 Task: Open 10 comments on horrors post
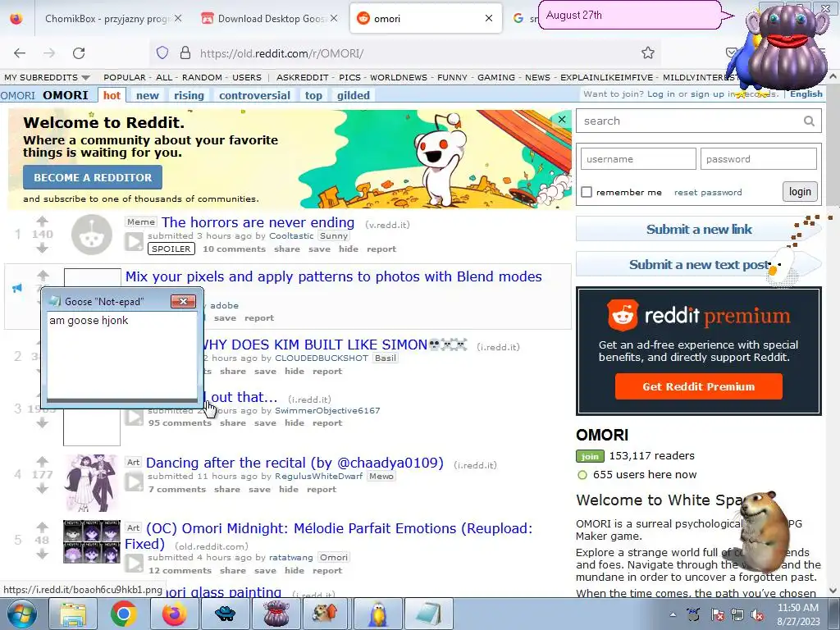(x=234, y=249)
